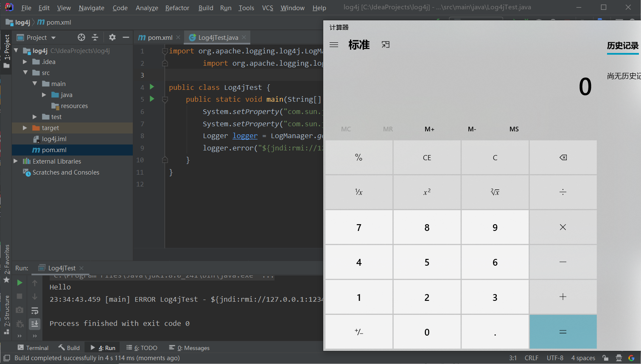
Task: Click the calculator square root key
Action: tap(495, 192)
